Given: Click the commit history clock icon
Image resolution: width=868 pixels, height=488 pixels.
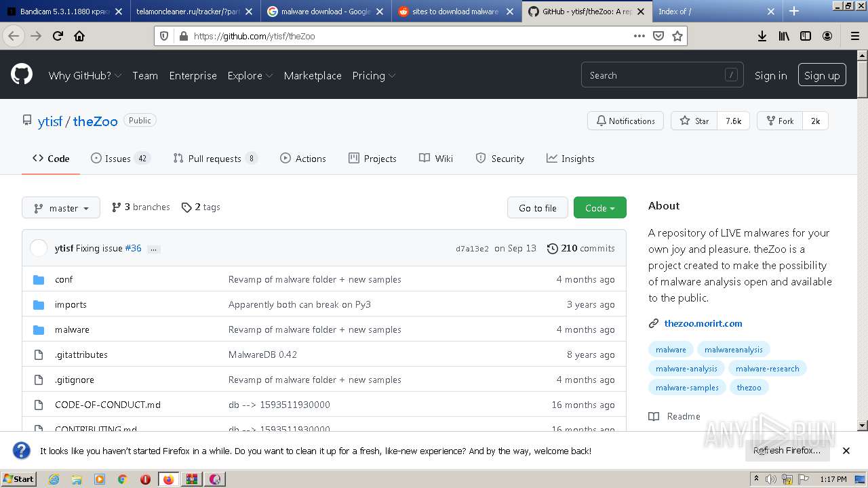Looking at the screenshot, I should point(553,248).
